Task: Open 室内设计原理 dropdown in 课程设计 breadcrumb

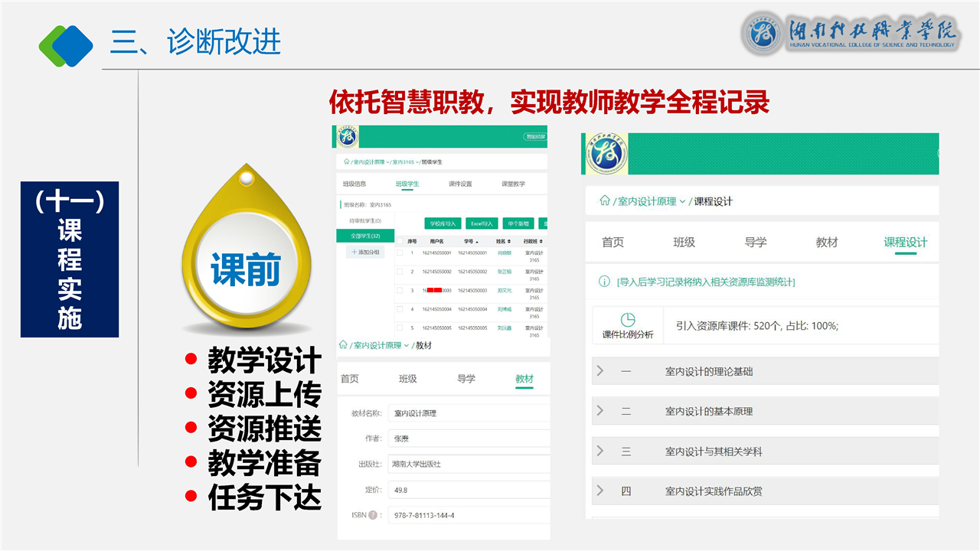Action: 682,201
